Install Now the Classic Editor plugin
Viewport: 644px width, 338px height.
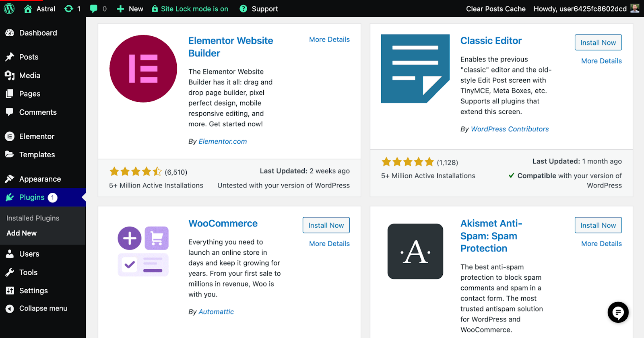click(598, 42)
